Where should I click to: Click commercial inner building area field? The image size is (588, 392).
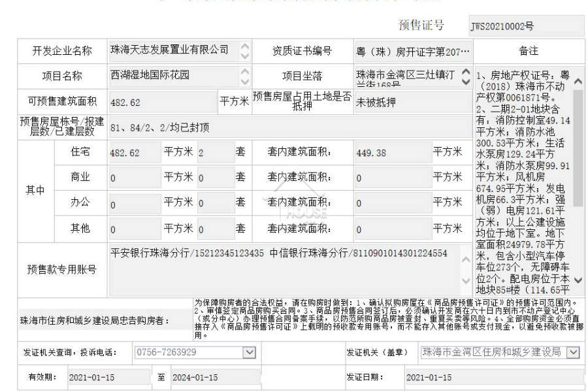pyautogui.click(x=393, y=178)
